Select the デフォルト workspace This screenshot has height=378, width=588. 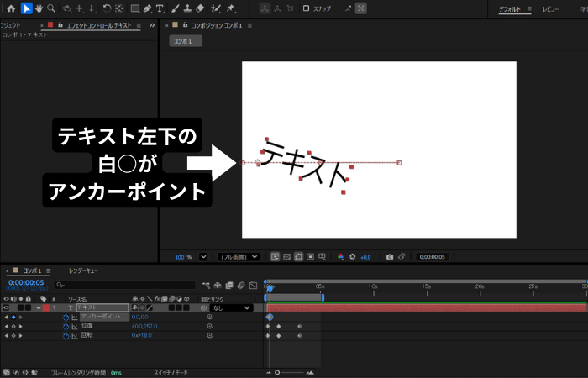509,9
